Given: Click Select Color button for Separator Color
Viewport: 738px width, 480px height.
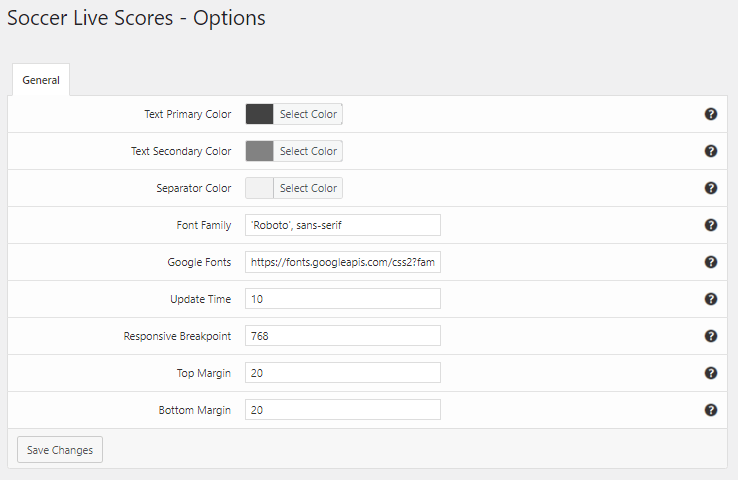Looking at the screenshot, I should click(x=308, y=188).
